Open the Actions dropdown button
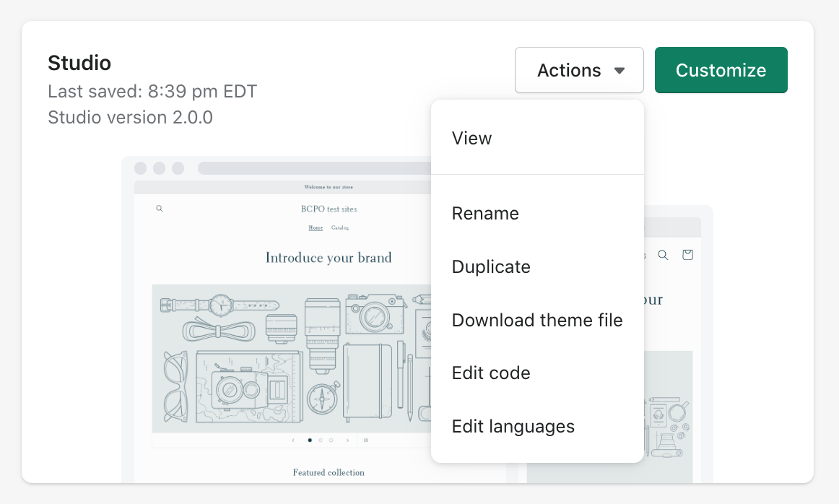This screenshot has height=504, width=839. (579, 70)
